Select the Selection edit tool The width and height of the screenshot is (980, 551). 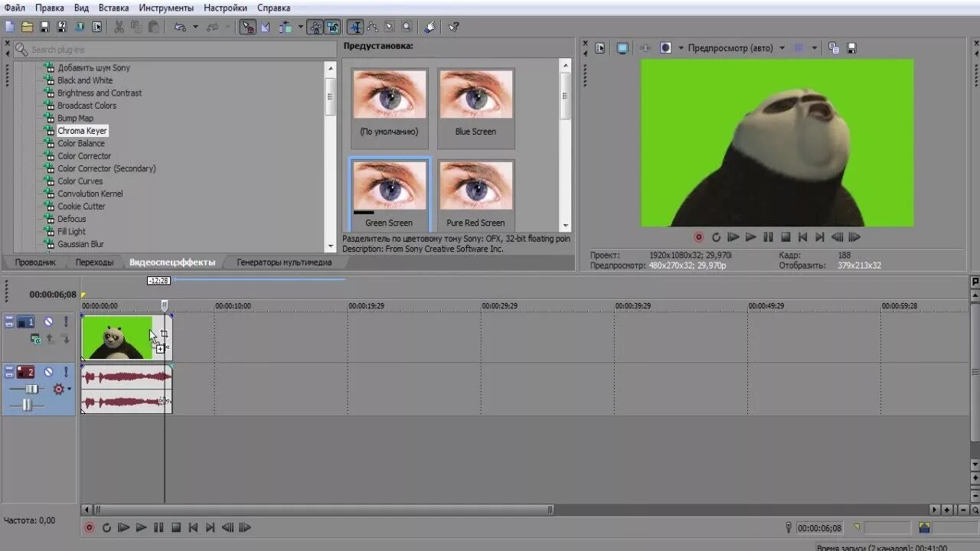click(389, 27)
